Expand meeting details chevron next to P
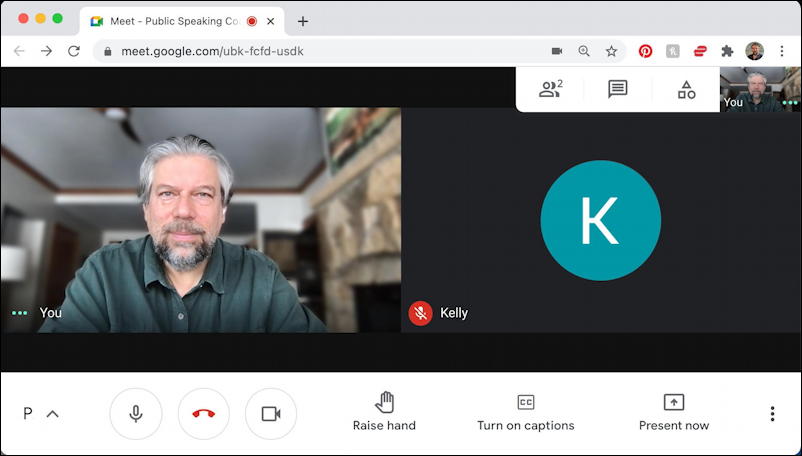Screen dimensions: 802x456 (53, 414)
